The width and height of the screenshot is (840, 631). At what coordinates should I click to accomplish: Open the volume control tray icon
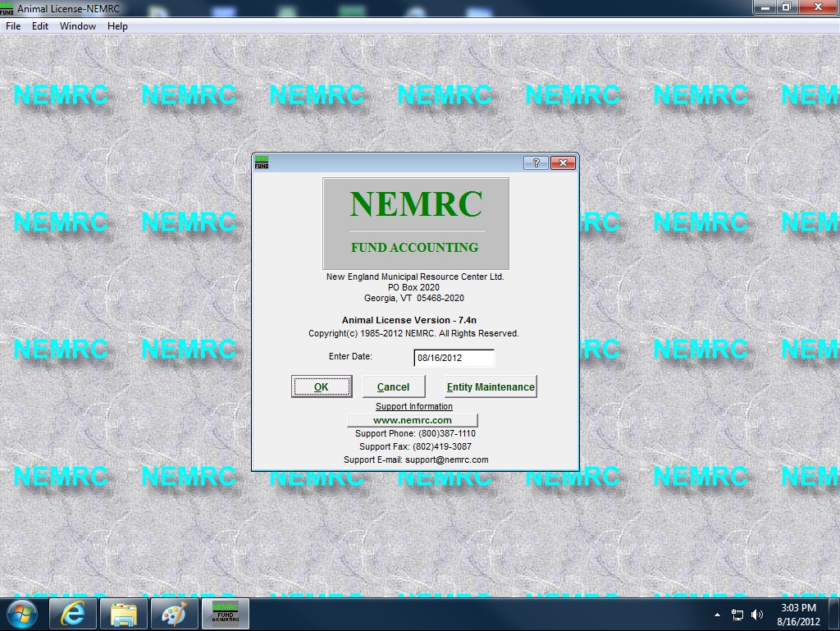[x=757, y=615]
